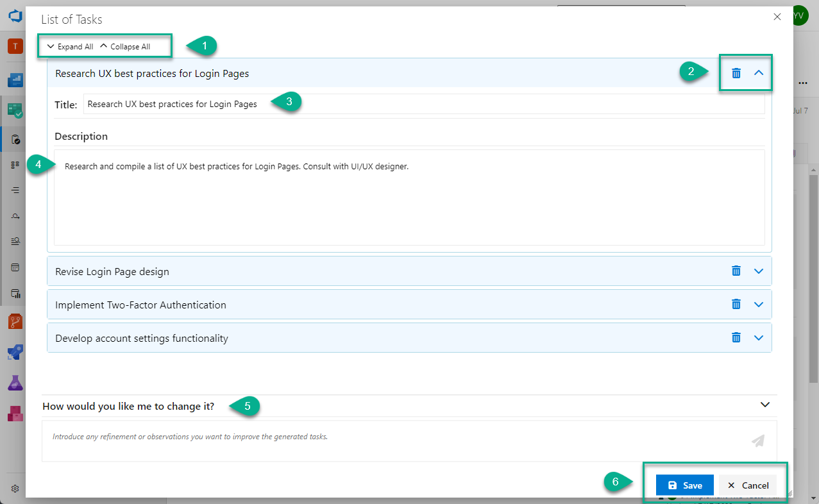Expand the "Revise Login Page design" task
The width and height of the screenshot is (819, 504).
(x=759, y=271)
